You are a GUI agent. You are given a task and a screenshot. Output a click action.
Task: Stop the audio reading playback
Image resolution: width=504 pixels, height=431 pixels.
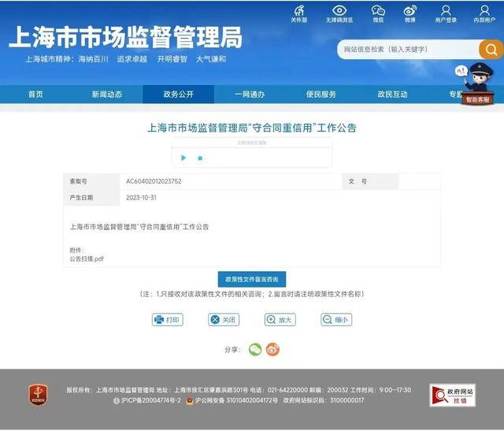point(200,158)
